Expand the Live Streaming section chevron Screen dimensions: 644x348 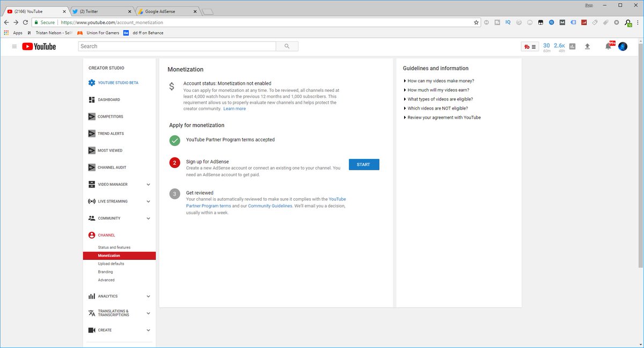[148, 201]
